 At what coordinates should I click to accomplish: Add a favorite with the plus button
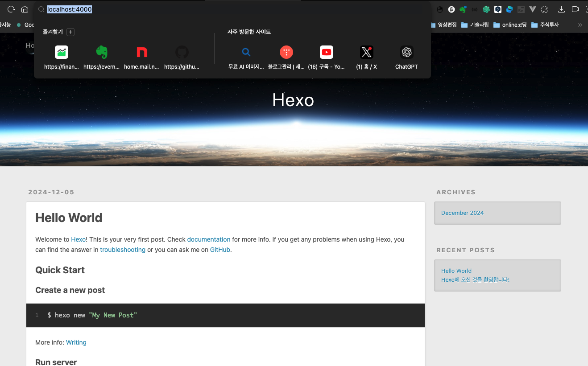coord(70,32)
